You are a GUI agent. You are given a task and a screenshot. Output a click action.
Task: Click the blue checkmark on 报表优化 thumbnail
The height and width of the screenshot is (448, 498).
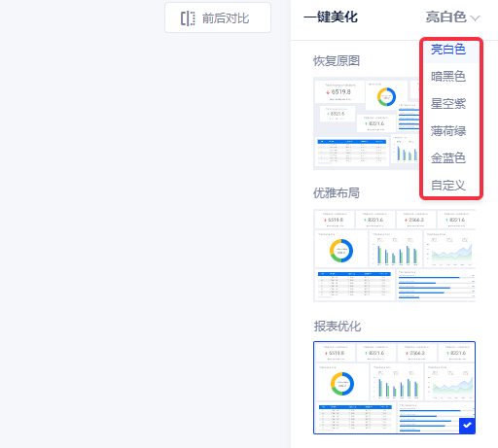pos(467,426)
